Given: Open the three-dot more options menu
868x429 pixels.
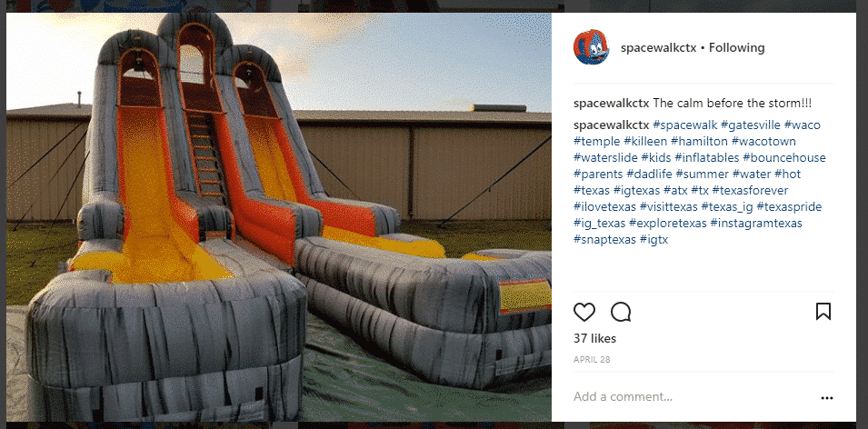Looking at the screenshot, I should [827, 398].
